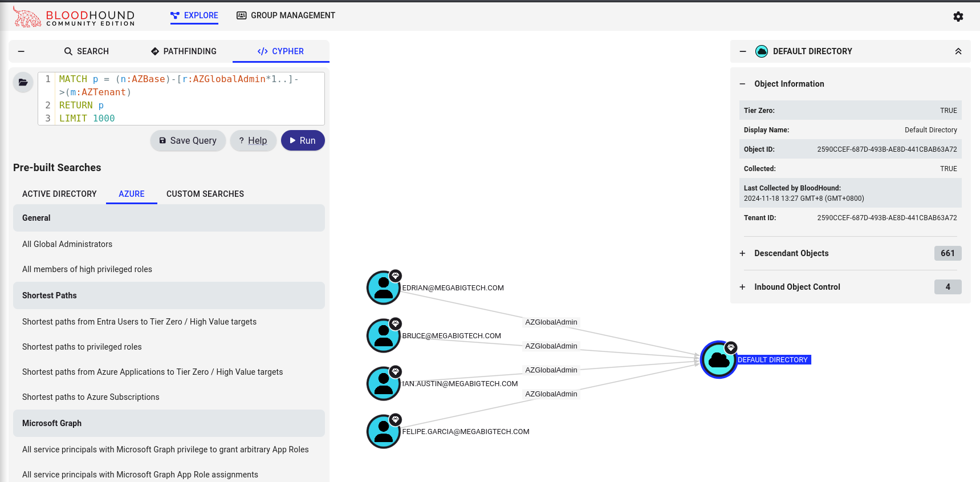Expand the Descendant Objects section
980x482 pixels.
tap(742, 253)
